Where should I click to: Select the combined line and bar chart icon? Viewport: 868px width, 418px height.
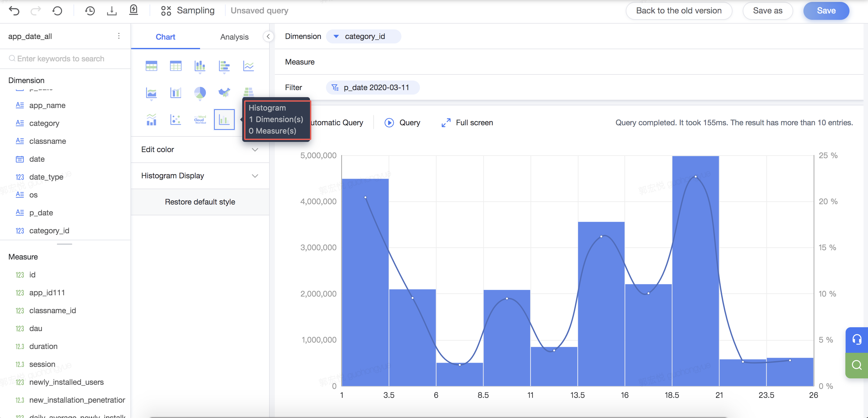click(x=151, y=119)
